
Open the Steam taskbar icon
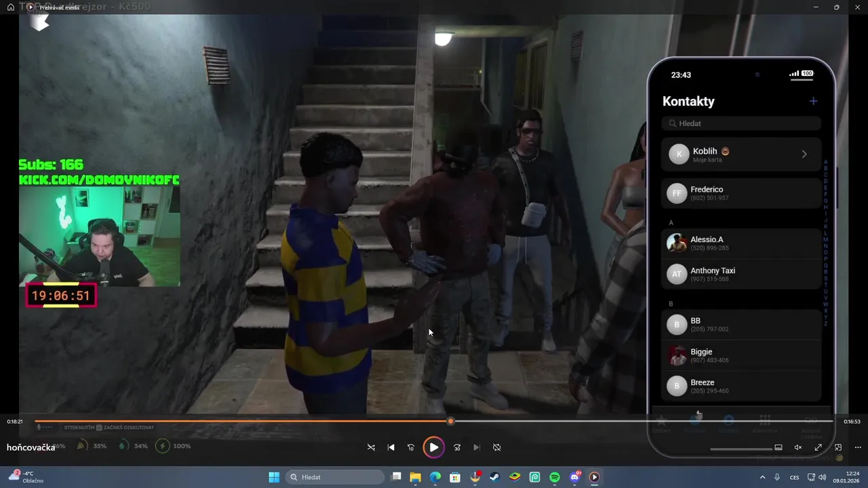coord(495,477)
